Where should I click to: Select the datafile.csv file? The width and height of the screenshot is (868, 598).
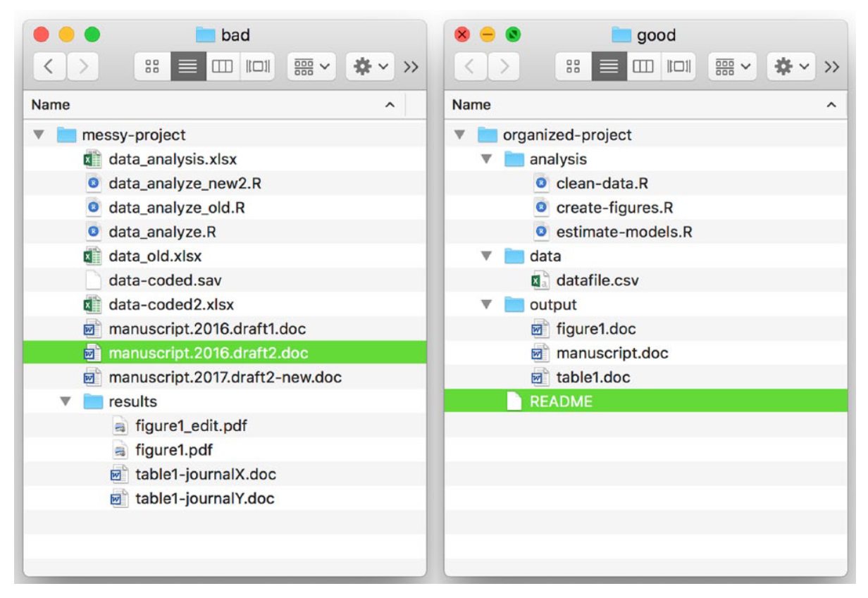point(597,280)
